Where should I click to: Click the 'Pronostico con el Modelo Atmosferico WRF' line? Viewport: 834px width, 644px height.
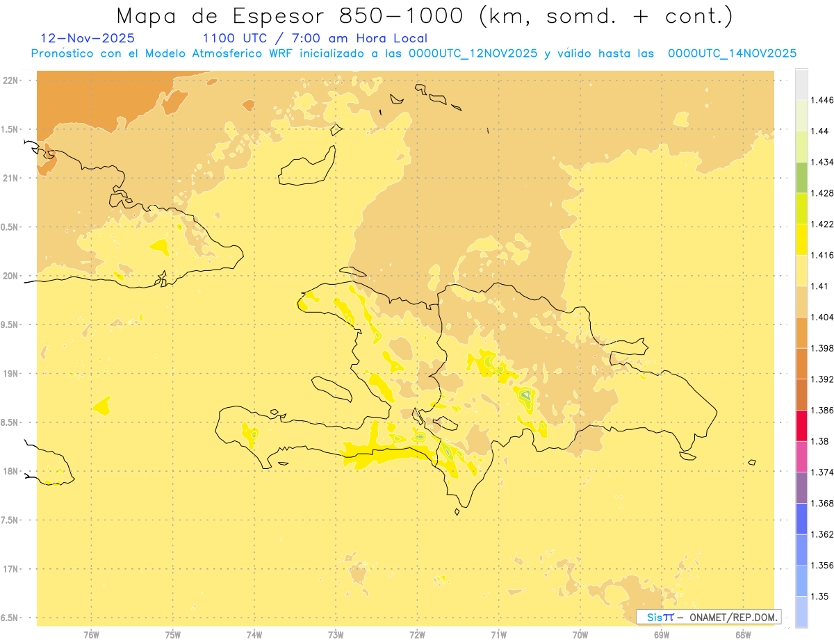pyautogui.click(x=414, y=53)
